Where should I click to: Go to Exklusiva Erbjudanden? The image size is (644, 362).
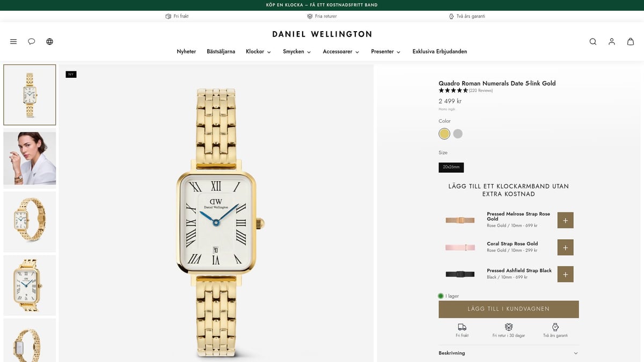[440, 51]
